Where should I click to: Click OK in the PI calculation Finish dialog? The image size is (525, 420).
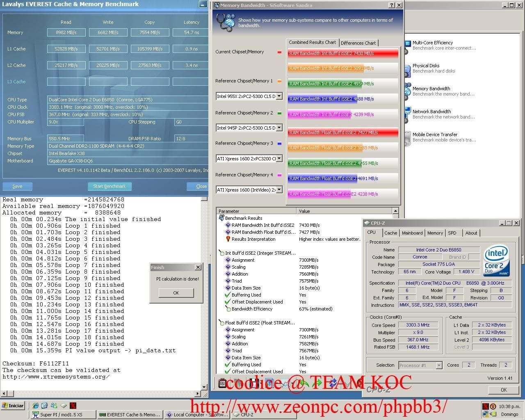coord(176,293)
